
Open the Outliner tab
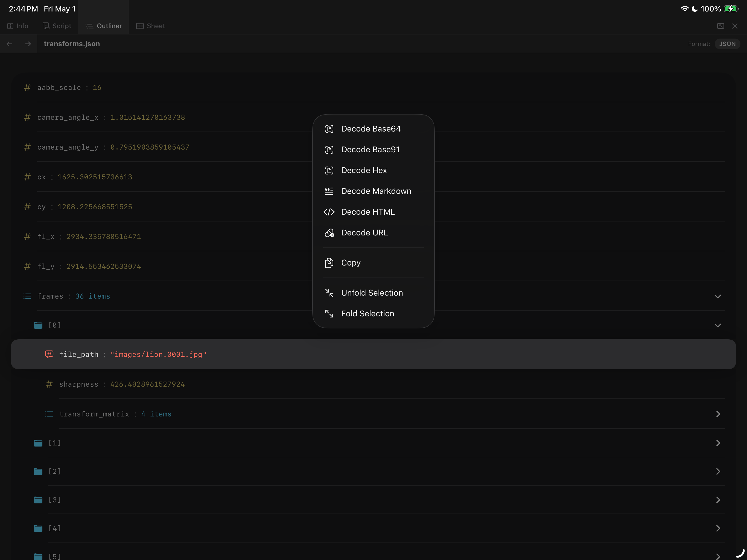click(104, 26)
